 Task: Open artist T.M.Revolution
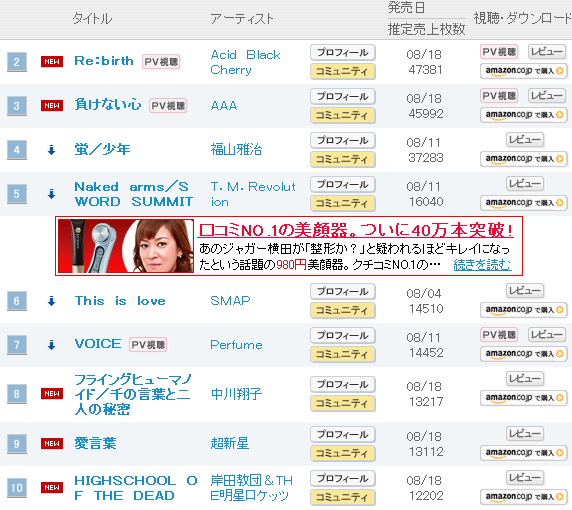point(253,194)
